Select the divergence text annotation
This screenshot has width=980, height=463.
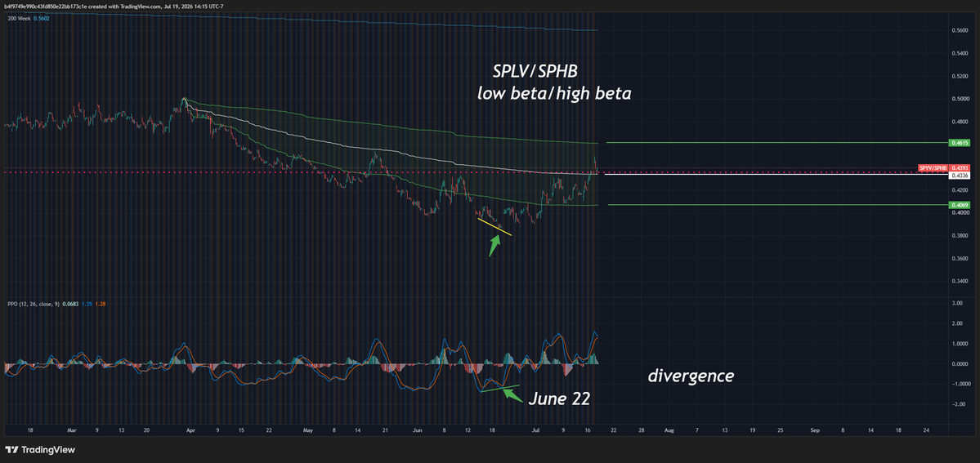point(691,376)
